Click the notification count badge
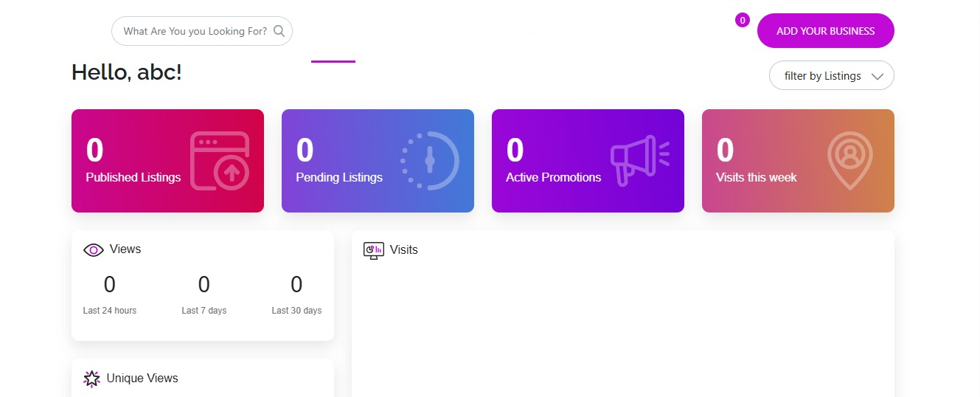980x397 pixels. pyautogui.click(x=743, y=21)
